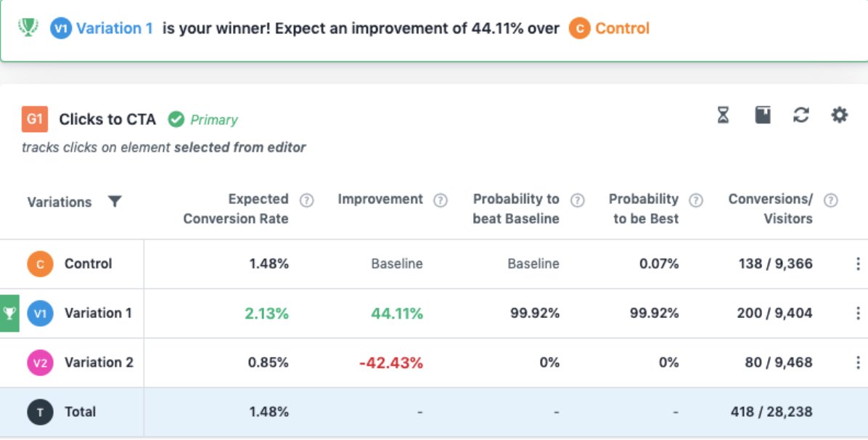Show help for Improvement column
The height and width of the screenshot is (440, 868).
pyautogui.click(x=440, y=200)
